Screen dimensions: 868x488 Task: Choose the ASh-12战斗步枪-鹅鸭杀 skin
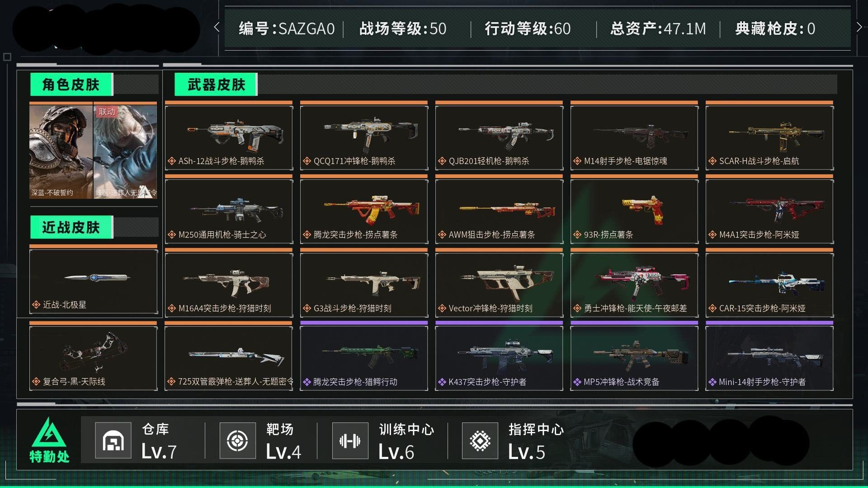tap(229, 137)
